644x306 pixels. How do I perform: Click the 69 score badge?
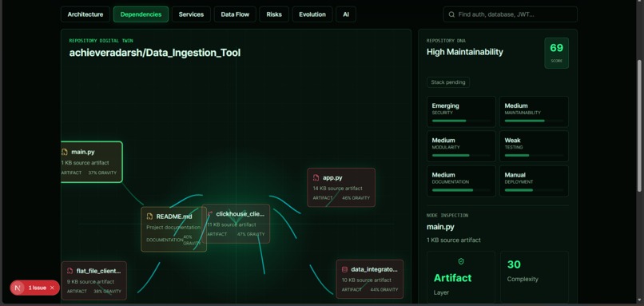click(x=557, y=53)
